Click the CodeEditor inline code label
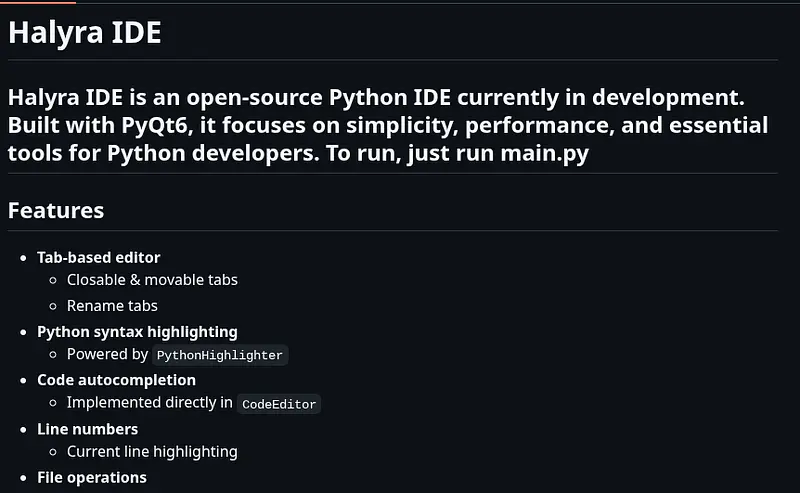Image resolution: width=800 pixels, height=493 pixels. click(279, 404)
